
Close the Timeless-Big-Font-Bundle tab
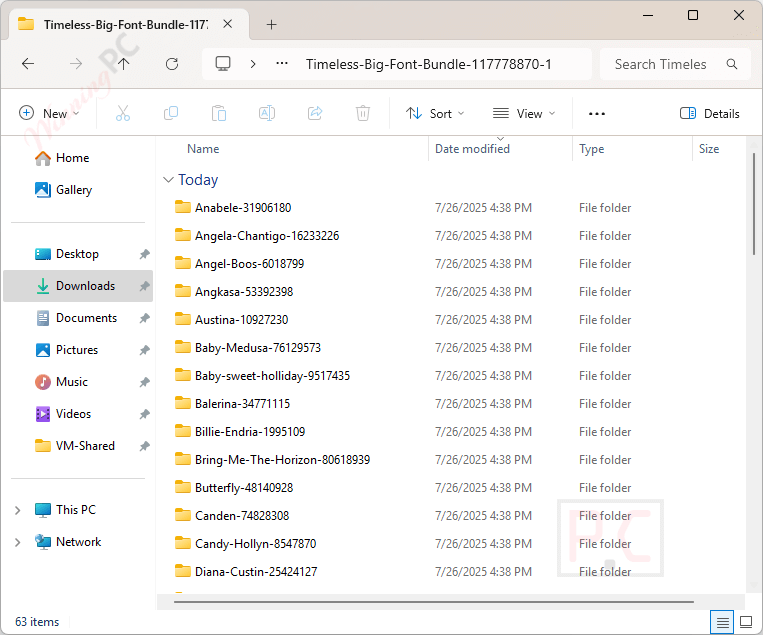pyautogui.click(x=227, y=24)
